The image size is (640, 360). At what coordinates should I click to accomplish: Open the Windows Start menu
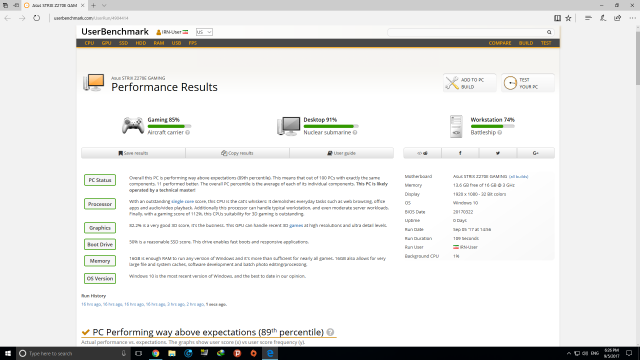coord(8,353)
